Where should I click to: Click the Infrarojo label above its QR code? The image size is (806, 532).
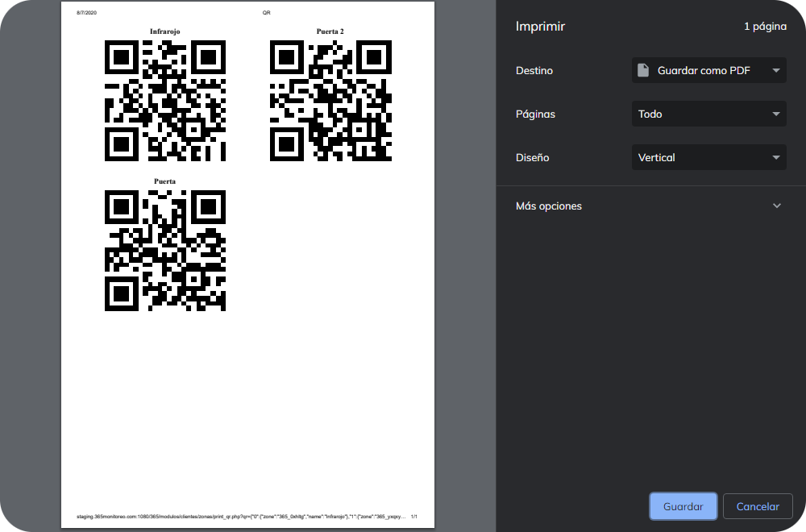point(164,31)
